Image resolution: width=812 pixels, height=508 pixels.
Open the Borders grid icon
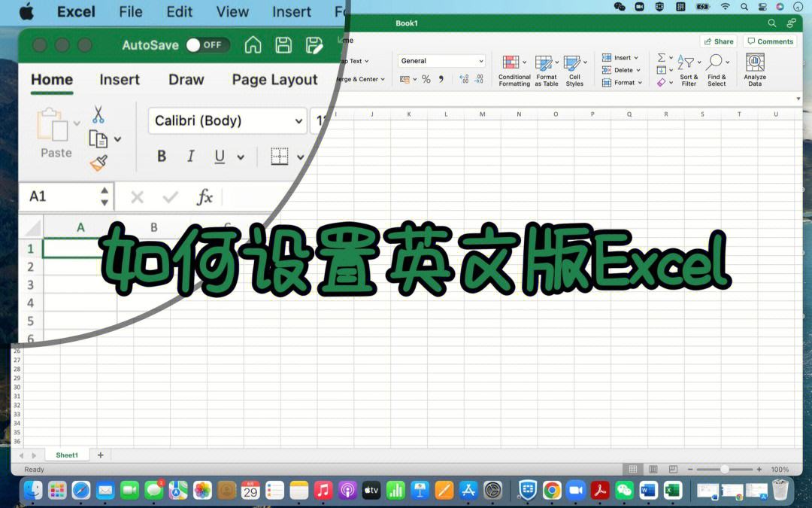coord(280,156)
